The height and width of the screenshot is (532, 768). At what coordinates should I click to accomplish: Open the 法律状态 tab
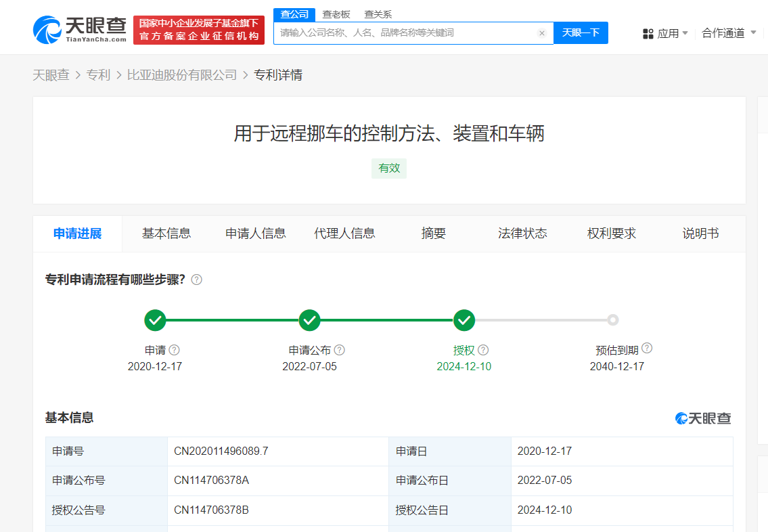point(522,233)
